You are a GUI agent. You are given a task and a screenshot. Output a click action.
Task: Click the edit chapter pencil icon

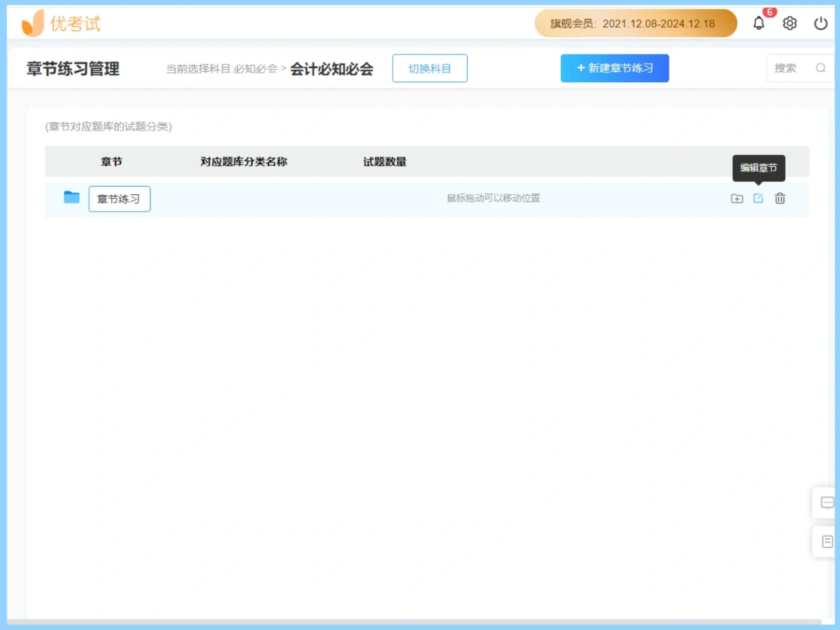[758, 198]
